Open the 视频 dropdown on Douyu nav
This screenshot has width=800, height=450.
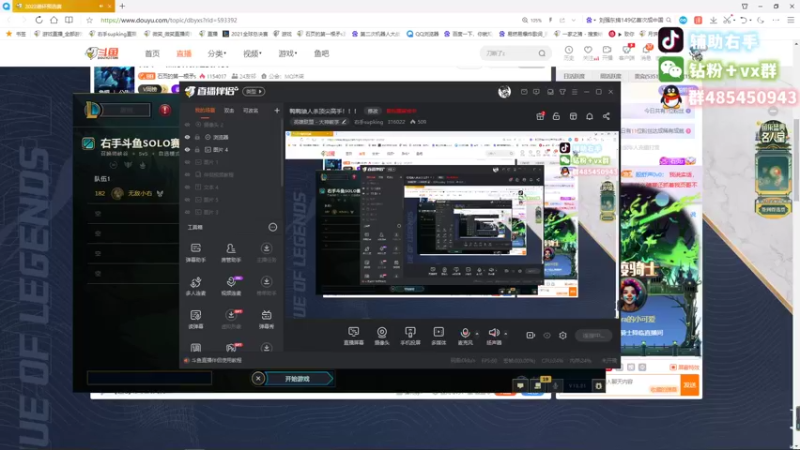252,53
